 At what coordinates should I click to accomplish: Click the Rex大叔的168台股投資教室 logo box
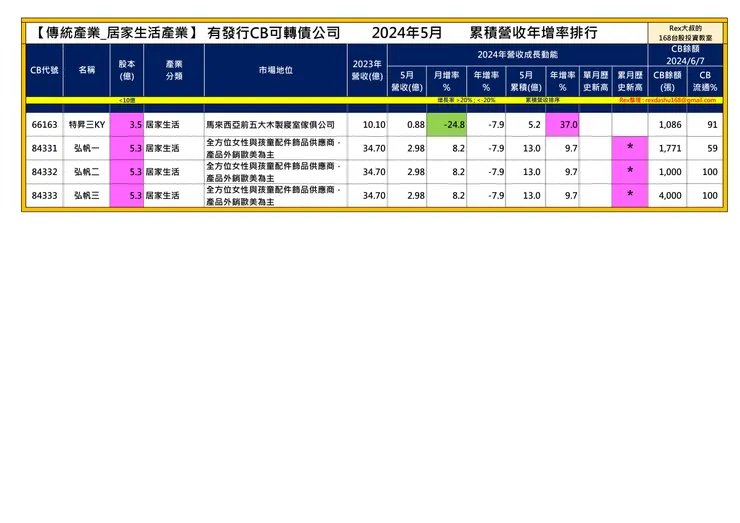tap(685, 33)
